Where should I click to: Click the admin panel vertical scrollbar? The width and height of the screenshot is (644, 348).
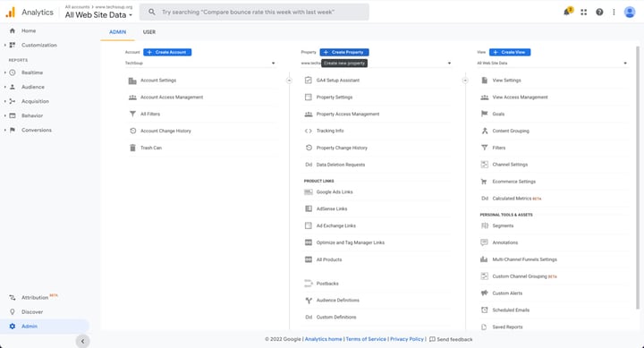(638, 176)
